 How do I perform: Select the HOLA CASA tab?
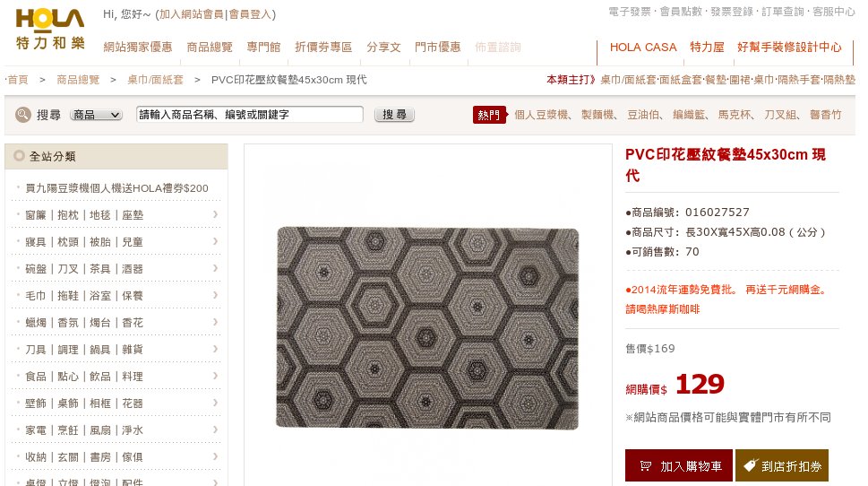click(x=643, y=48)
